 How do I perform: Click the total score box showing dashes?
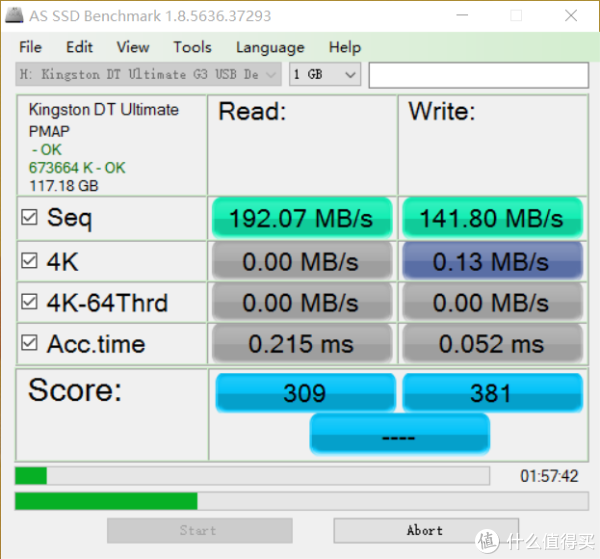click(399, 434)
